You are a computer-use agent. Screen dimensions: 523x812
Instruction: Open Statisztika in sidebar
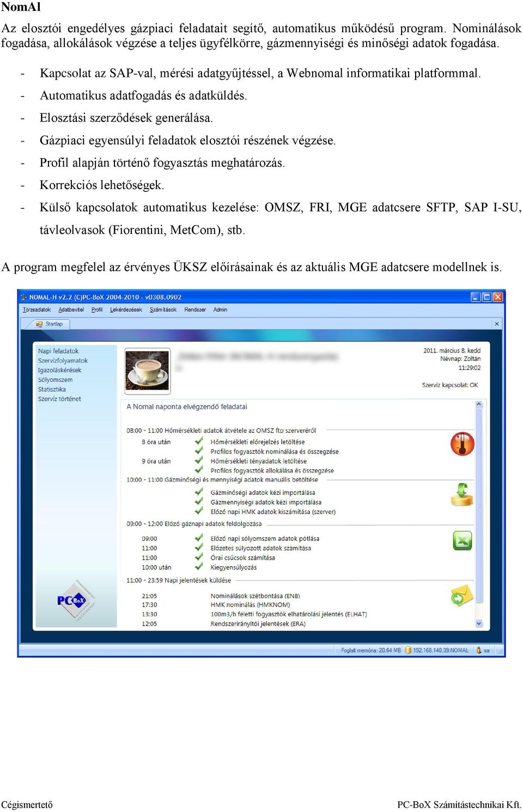(52, 389)
